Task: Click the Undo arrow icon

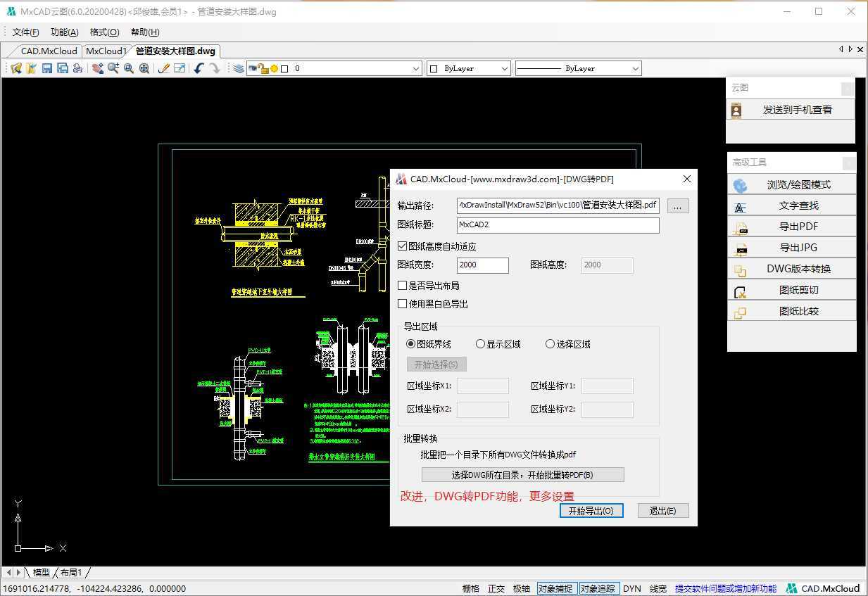Action: coord(199,68)
